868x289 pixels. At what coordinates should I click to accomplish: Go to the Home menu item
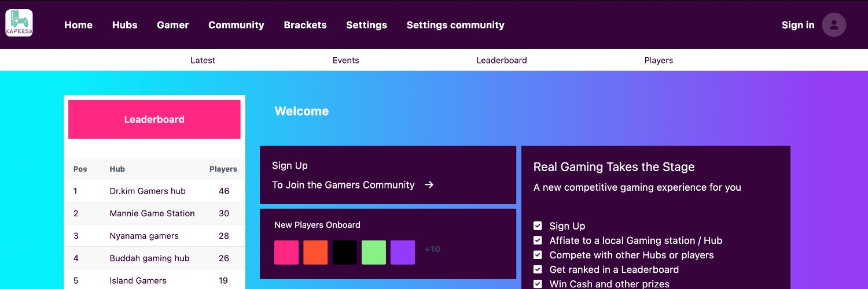pos(78,25)
